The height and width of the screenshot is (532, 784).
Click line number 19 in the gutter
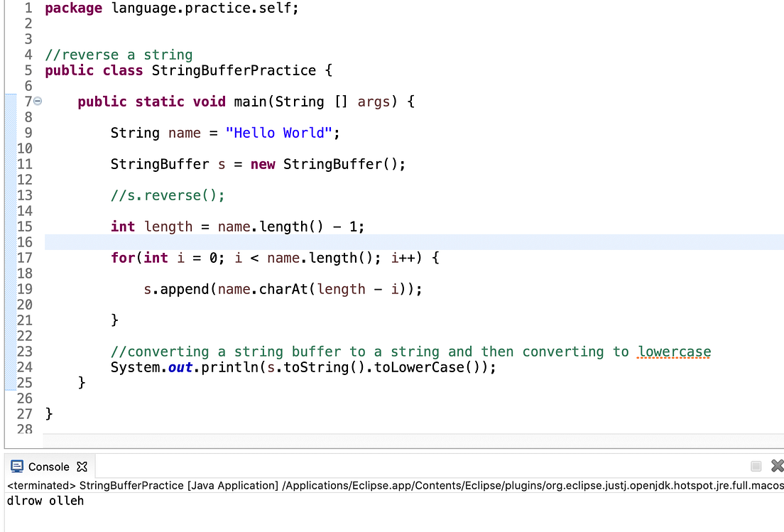point(24,290)
